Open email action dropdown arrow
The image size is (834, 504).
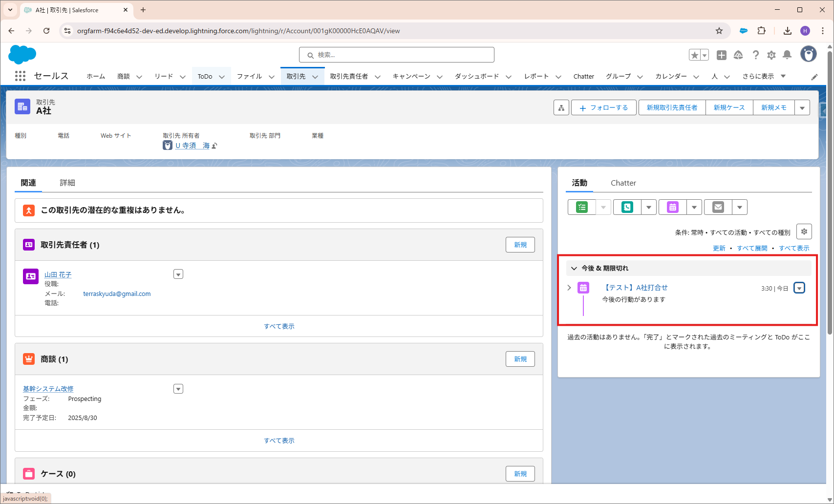(x=740, y=207)
